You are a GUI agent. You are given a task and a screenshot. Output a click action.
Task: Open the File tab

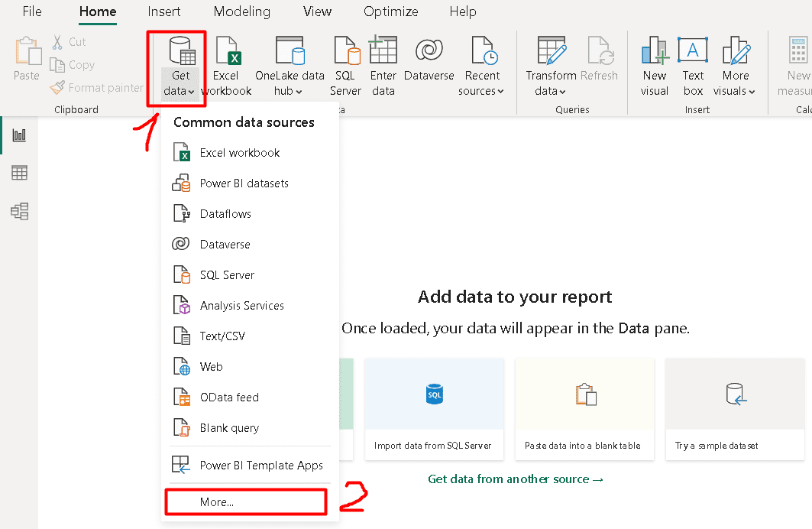point(32,11)
